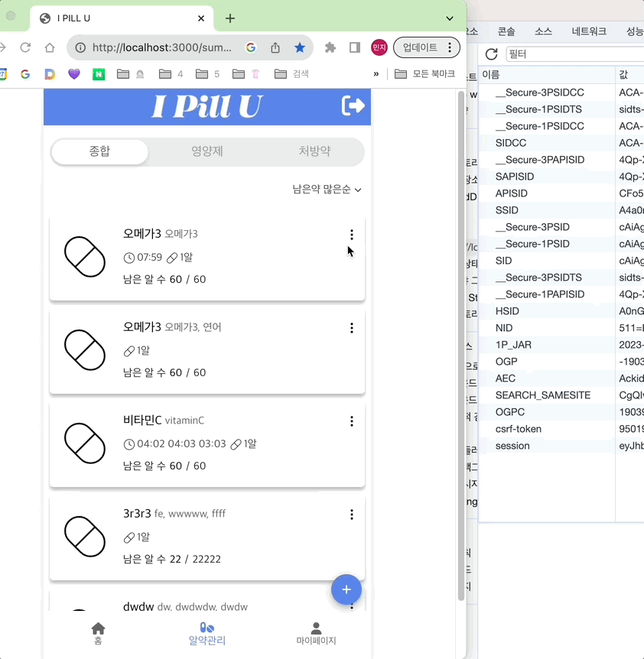Open the 남은약 많은순 sort dropdown
The image size is (644, 659).
pyautogui.click(x=327, y=190)
